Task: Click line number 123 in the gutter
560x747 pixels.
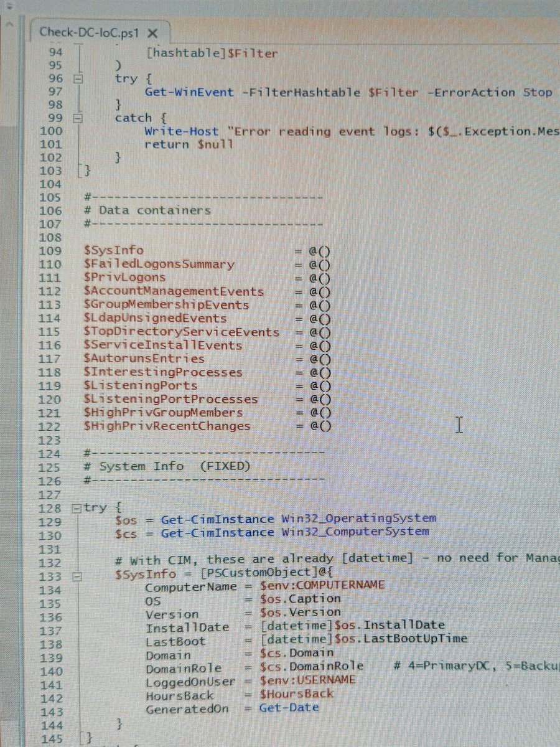Action: click(50, 440)
